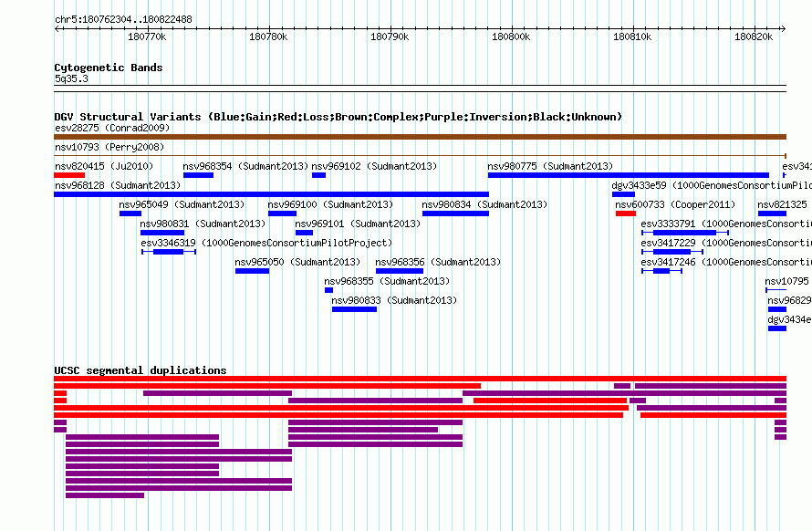Click the blue bar under nsv968356

(400, 271)
